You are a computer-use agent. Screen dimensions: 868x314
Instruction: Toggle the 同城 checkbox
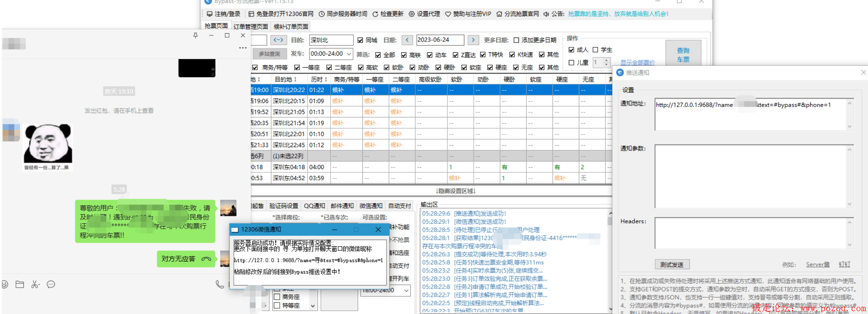click(x=360, y=40)
